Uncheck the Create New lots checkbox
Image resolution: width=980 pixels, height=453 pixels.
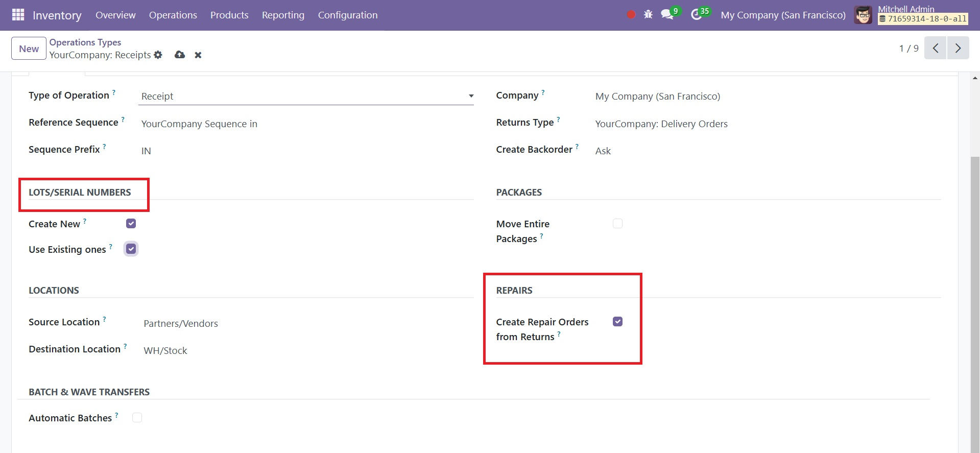click(131, 224)
